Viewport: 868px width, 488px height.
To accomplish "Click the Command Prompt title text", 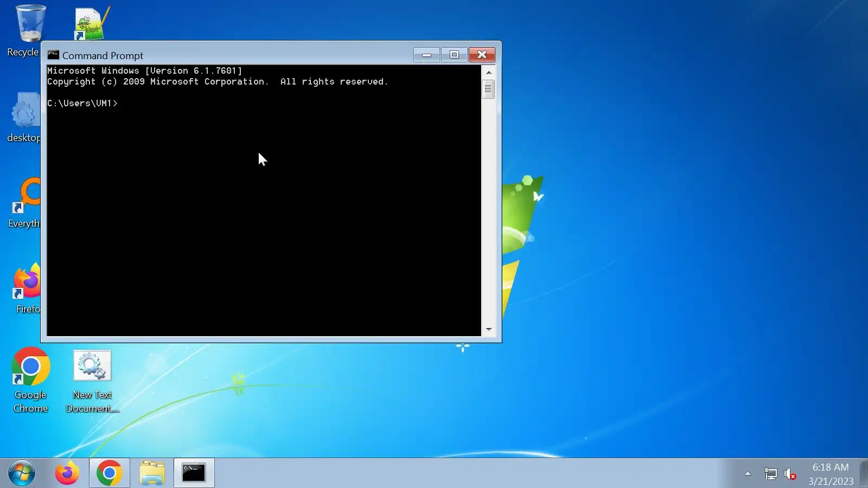I will tap(103, 55).
